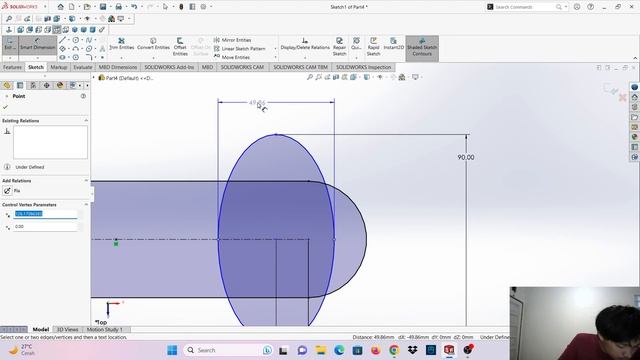Image resolution: width=640 pixels, height=360 pixels.
Task: Click Linear Sketch Pattern button
Action: click(240, 49)
